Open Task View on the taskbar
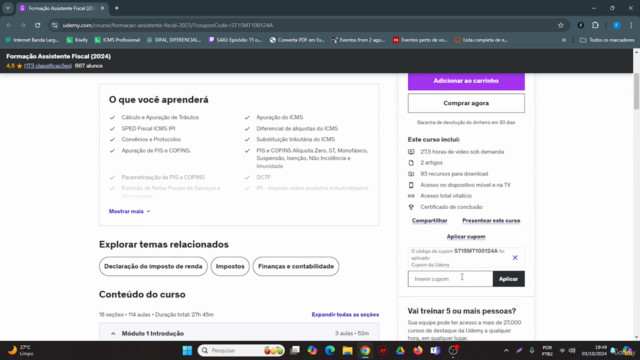This screenshot has width=640, height=360. click(295, 350)
